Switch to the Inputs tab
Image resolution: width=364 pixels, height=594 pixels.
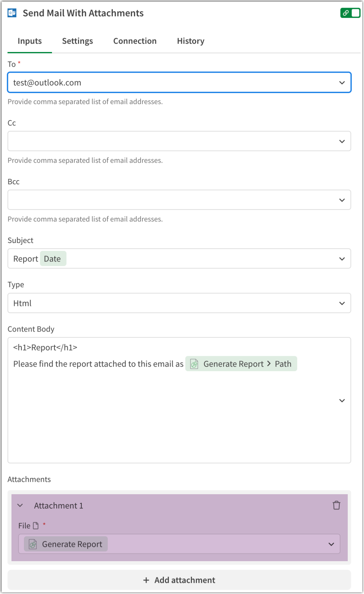click(x=30, y=41)
